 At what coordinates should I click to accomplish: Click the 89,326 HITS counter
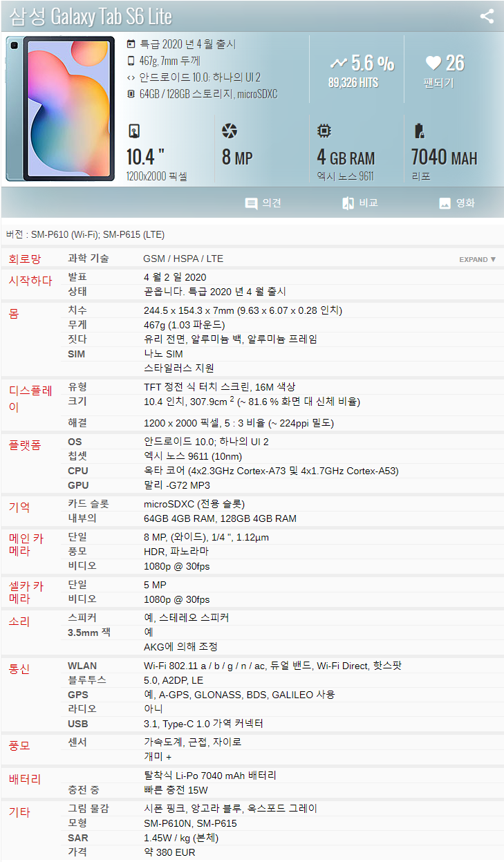click(353, 83)
